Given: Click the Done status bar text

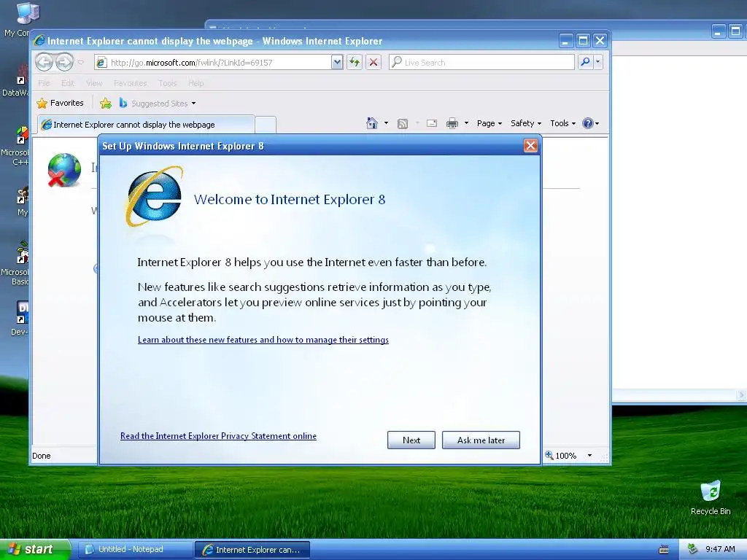Looking at the screenshot, I should coord(42,456).
